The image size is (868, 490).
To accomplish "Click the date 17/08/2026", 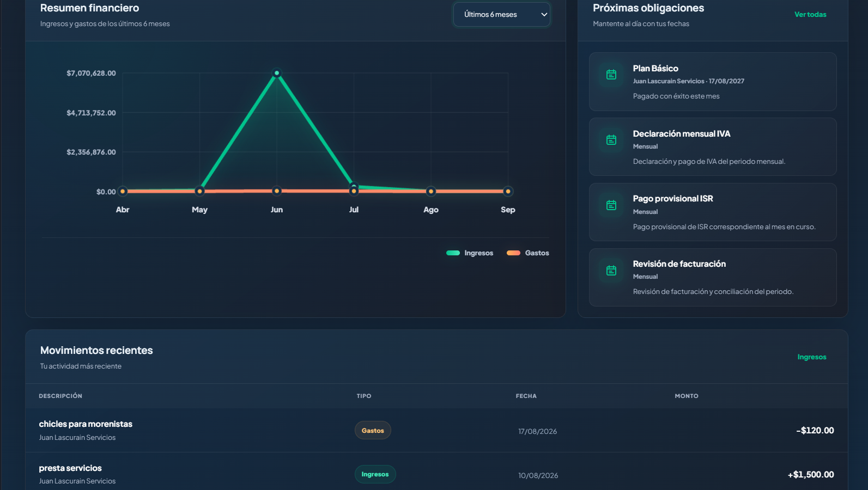I will click(x=537, y=431).
